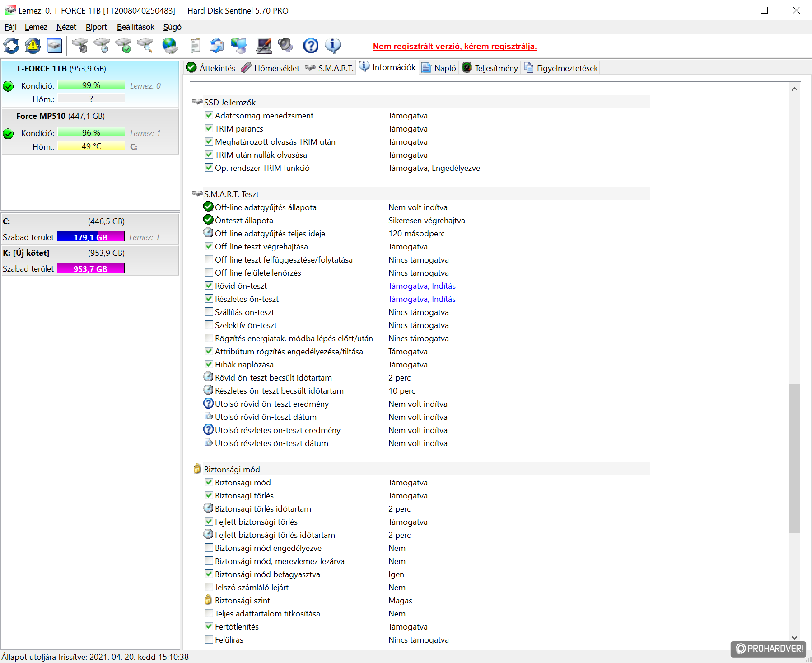Select the T-FORCE 1TB disk entry
The image size is (812, 663).
click(90, 84)
